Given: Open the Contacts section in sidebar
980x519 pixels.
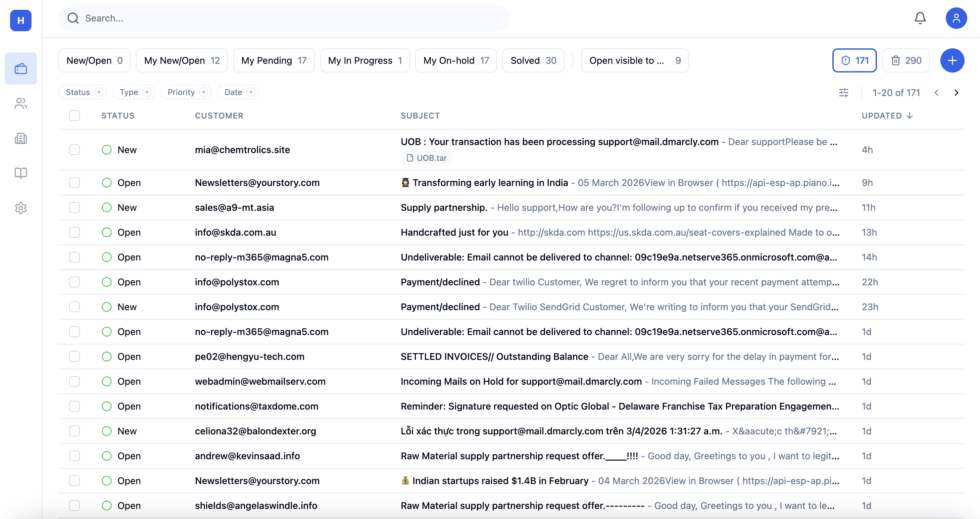Looking at the screenshot, I should 20,103.
